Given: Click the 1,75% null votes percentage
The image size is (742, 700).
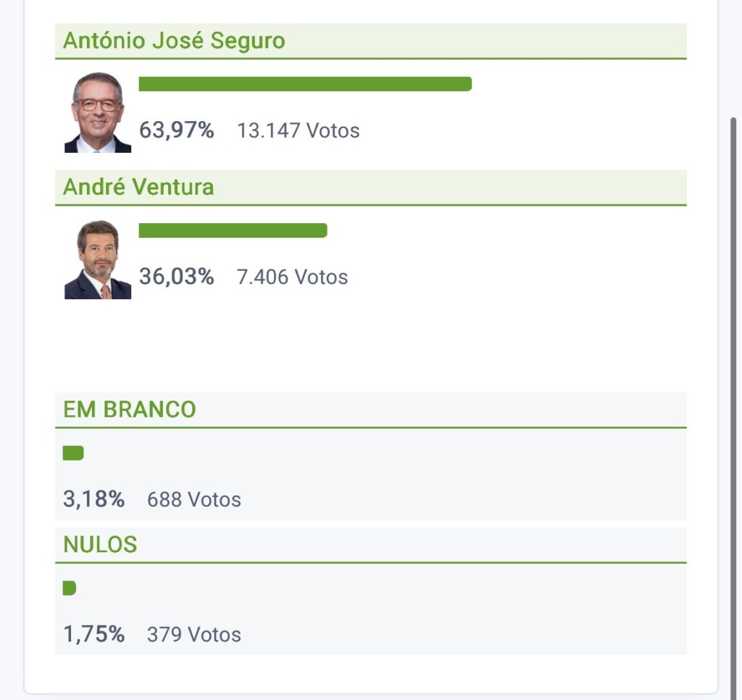Looking at the screenshot, I should pos(94,634).
